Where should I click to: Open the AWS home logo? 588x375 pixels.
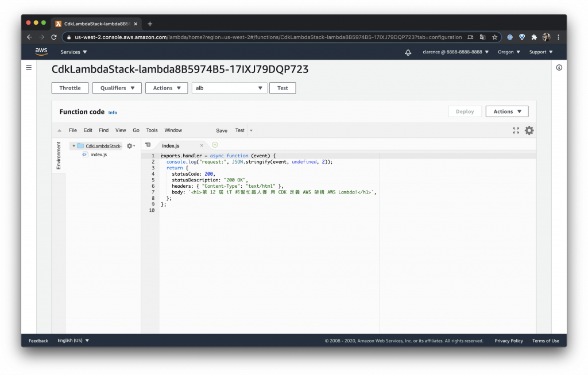[x=41, y=52]
